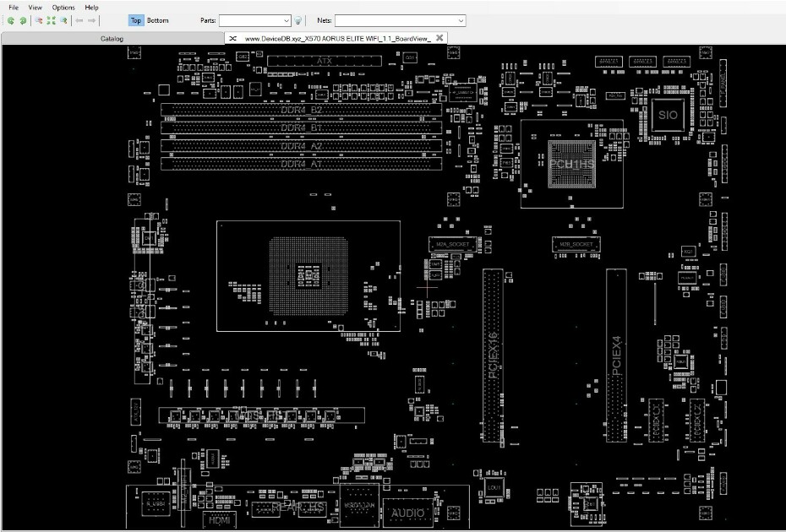Switch to the Catalog tab

(112, 39)
